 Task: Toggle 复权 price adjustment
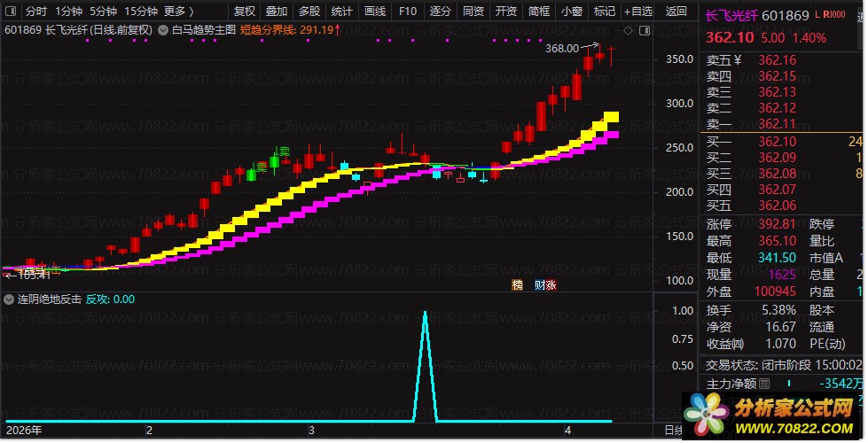point(244,11)
